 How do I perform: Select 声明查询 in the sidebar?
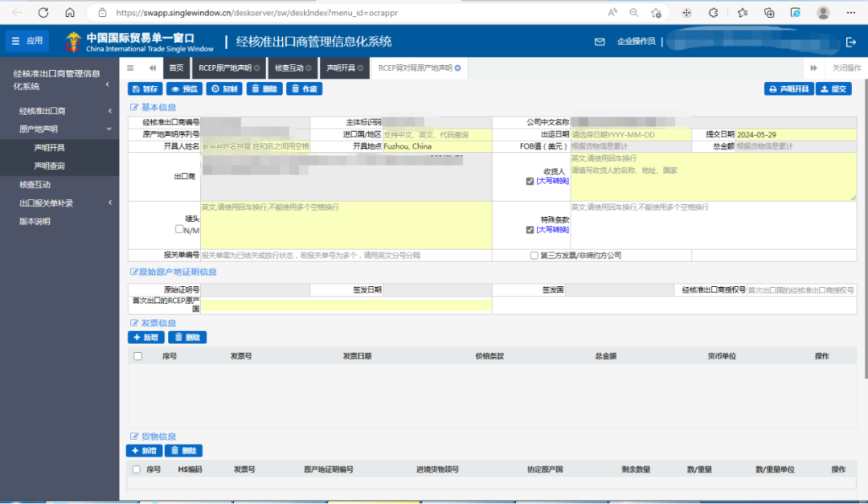(49, 166)
